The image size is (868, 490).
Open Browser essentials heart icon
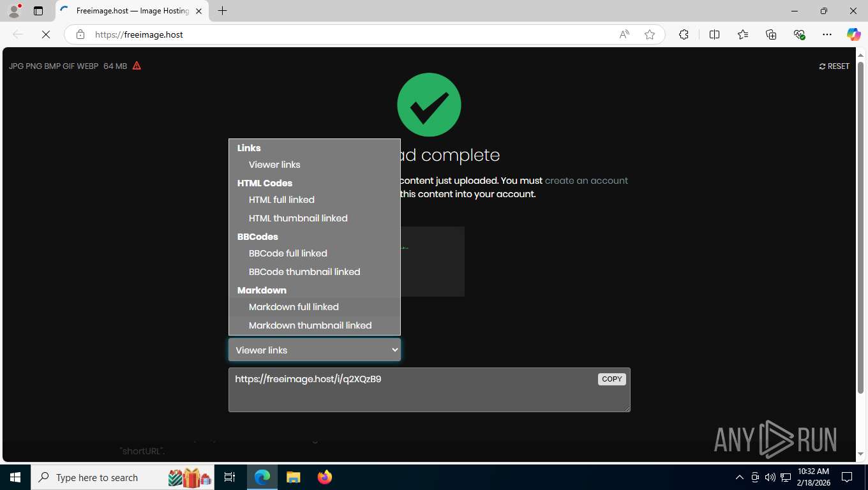point(799,34)
